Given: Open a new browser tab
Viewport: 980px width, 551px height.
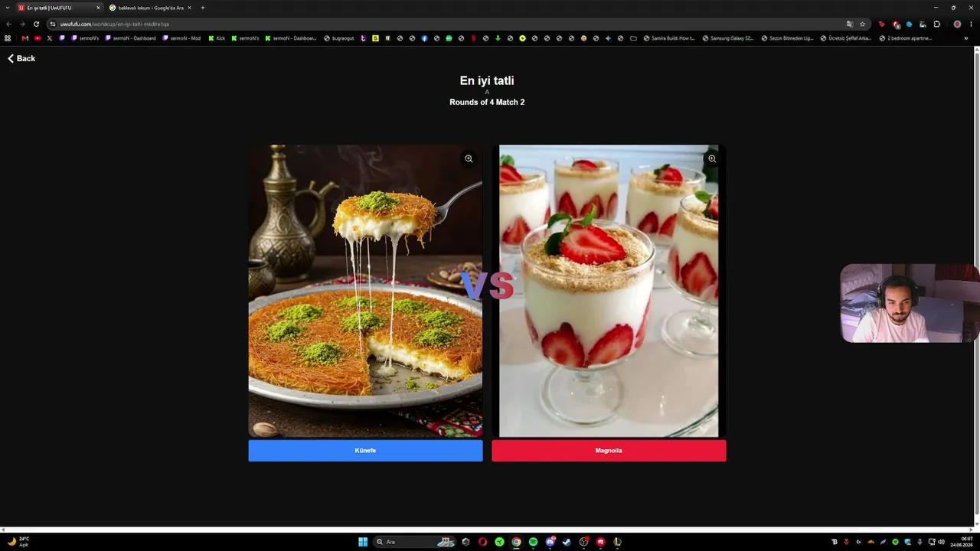Looking at the screenshot, I should coord(203,8).
